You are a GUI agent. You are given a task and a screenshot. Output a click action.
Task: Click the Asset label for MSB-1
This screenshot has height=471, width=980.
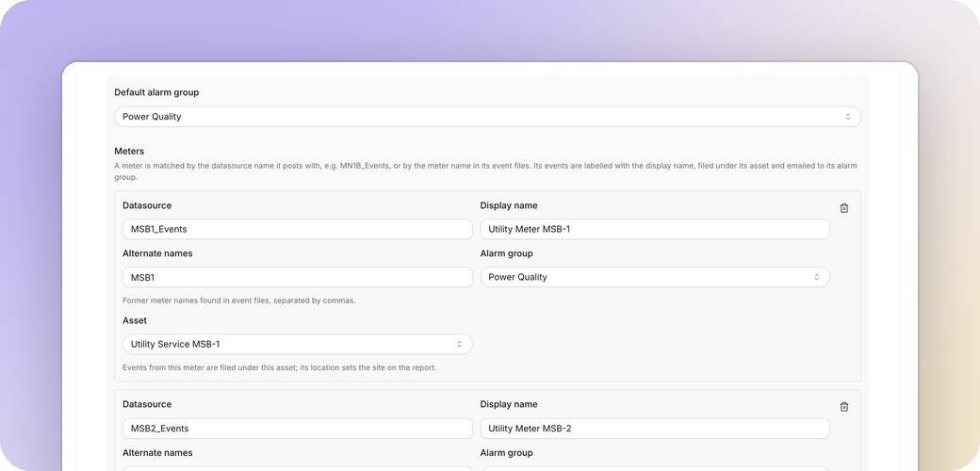click(x=135, y=320)
